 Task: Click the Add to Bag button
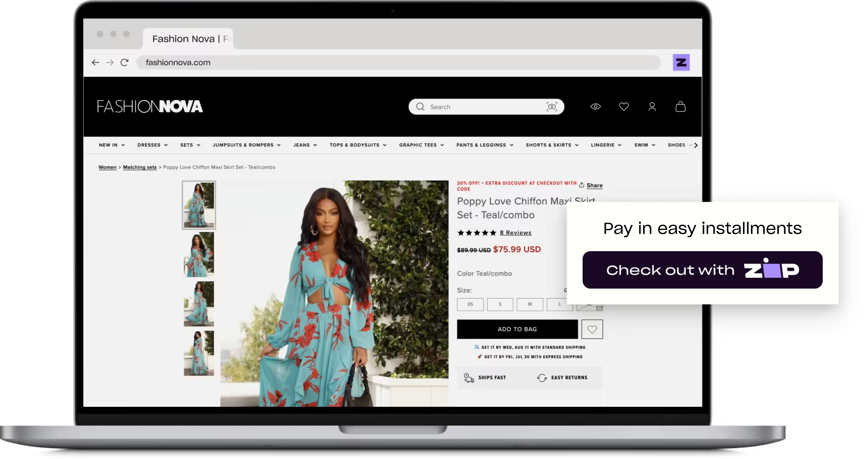coord(517,328)
